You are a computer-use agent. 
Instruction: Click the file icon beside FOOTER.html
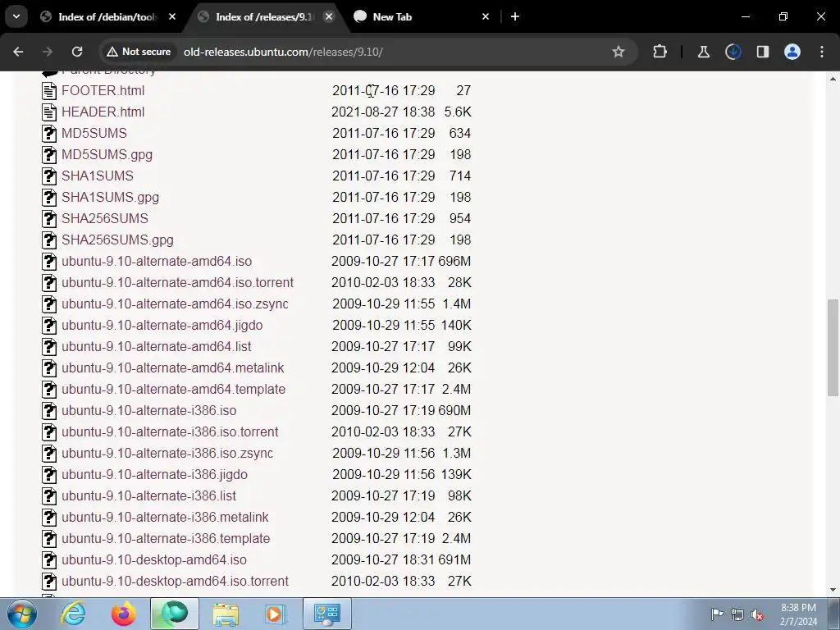pos(49,90)
